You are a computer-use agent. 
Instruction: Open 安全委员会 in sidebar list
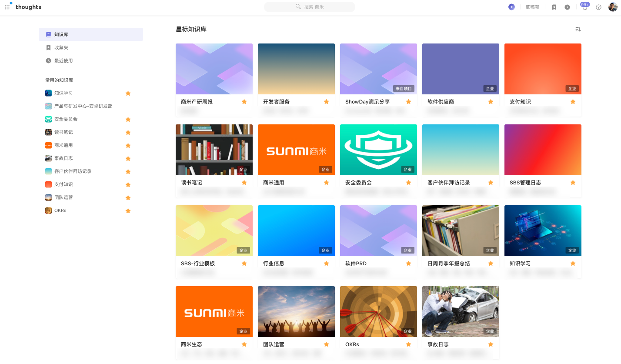coord(66,119)
